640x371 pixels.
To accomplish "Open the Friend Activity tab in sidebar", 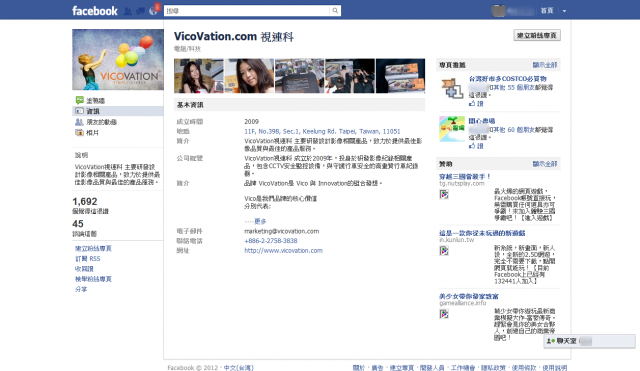I will tap(102, 122).
